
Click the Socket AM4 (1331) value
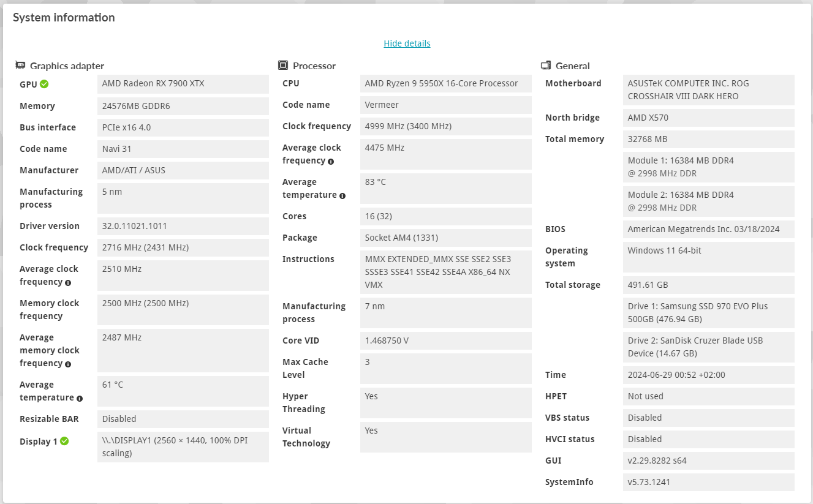point(446,238)
